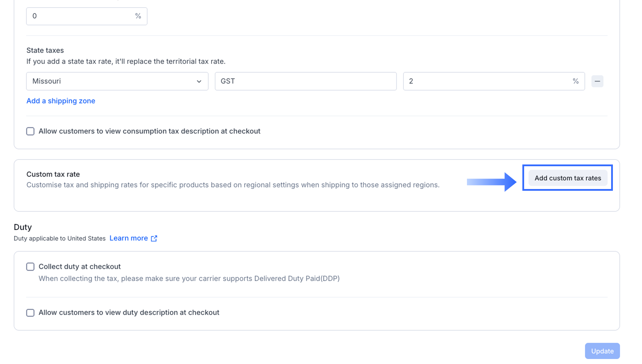642x364 pixels.
Task: Remove the Missouri state tax row
Action: tap(597, 81)
